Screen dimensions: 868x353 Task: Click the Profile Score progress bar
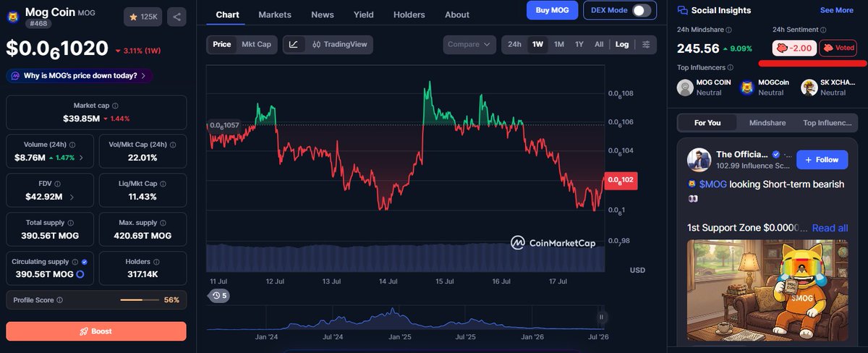[138, 299]
